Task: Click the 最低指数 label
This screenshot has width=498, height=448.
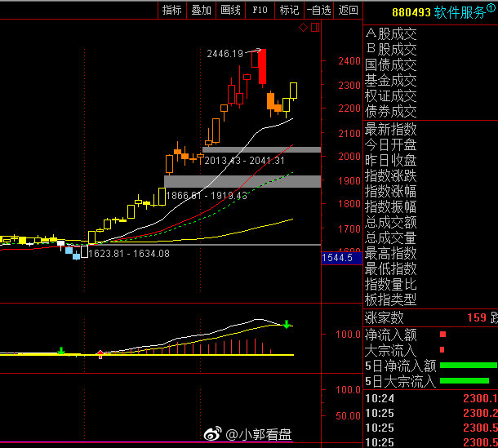Action: (391, 269)
